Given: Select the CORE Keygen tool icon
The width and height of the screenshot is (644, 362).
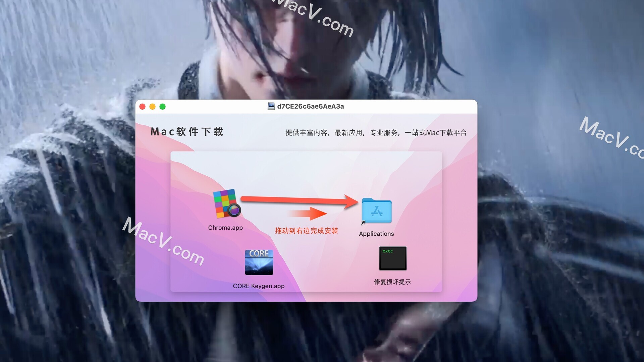Looking at the screenshot, I should tap(258, 262).
